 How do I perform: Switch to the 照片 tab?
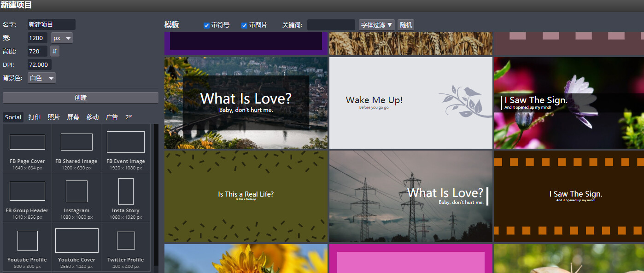point(54,117)
